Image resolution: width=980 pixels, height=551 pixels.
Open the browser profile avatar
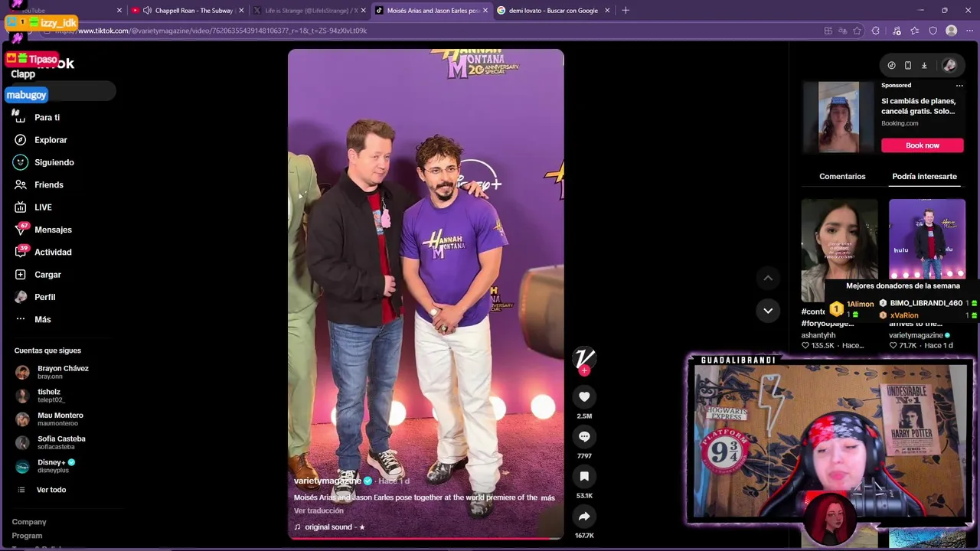[951, 31]
